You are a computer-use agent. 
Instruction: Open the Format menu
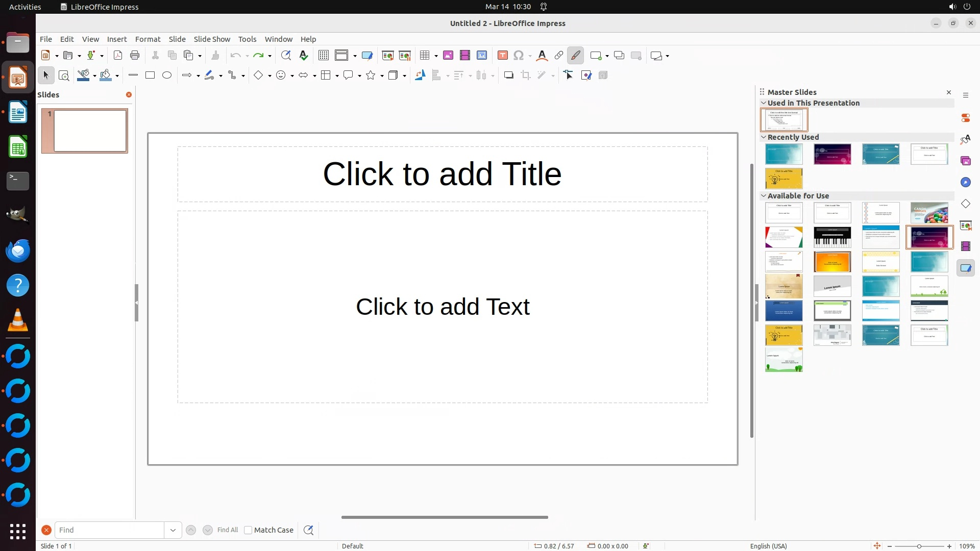point(148,39)
